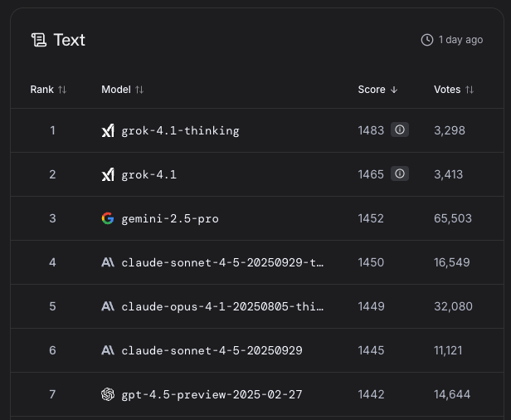Click the OpenAI logo beside gpt-4.5-preview
Screen dimensions: 511x420
click(x=108, y=394)
